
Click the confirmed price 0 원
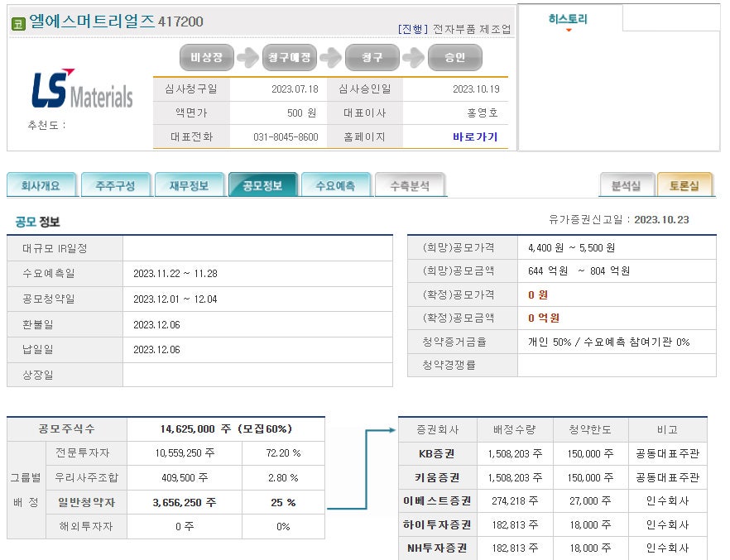click(538, 294)
